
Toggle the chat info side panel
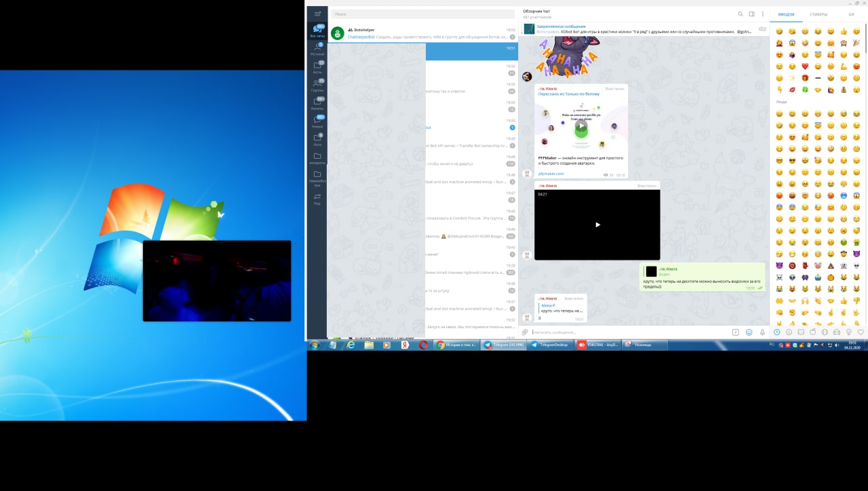point(751,14)
